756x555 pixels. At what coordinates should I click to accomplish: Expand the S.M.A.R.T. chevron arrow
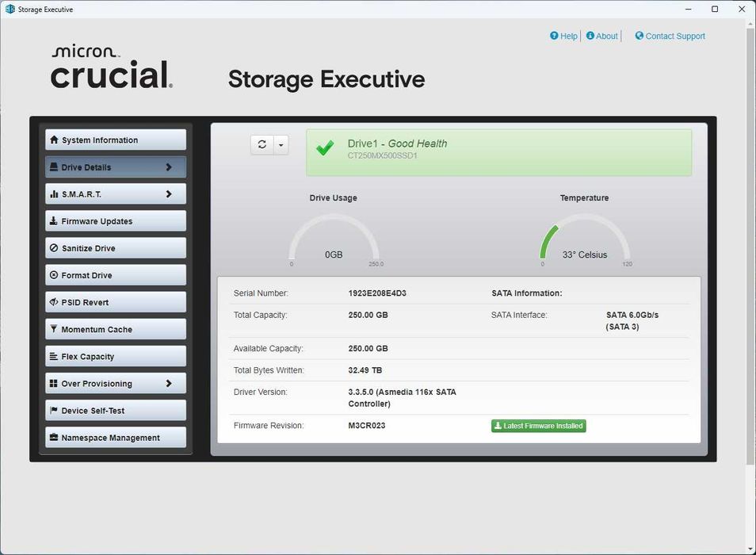[x=169, y=193]
